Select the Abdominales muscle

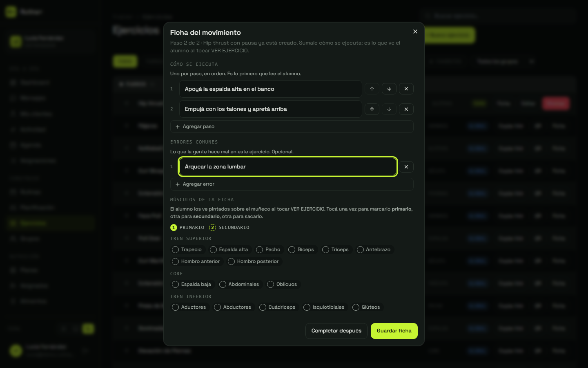point(239,284)
